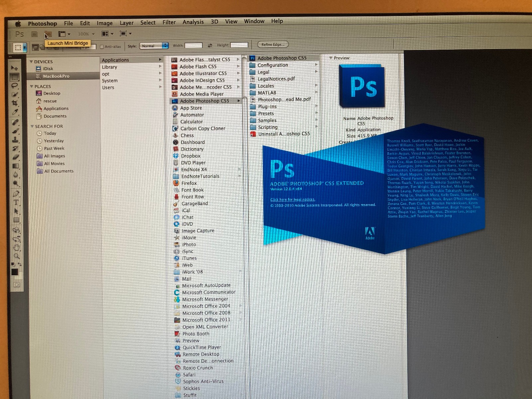Select the Lasso tool

(15, 86)
